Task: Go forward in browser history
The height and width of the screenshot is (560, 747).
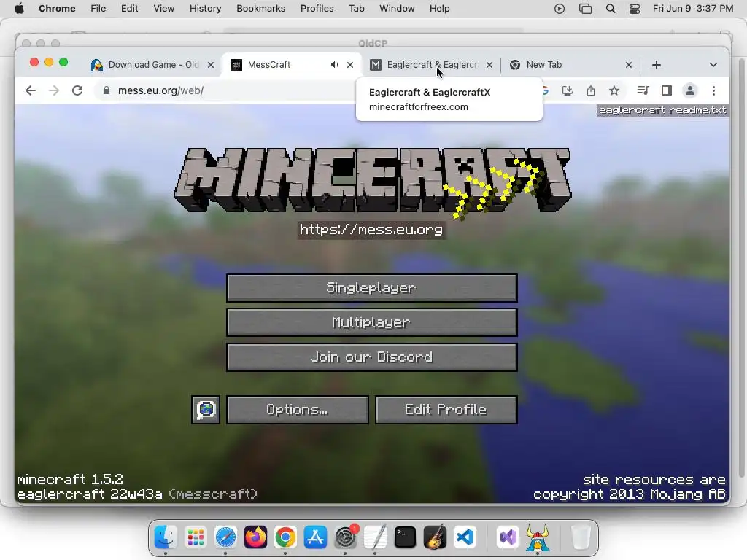Action: point(54,90)
